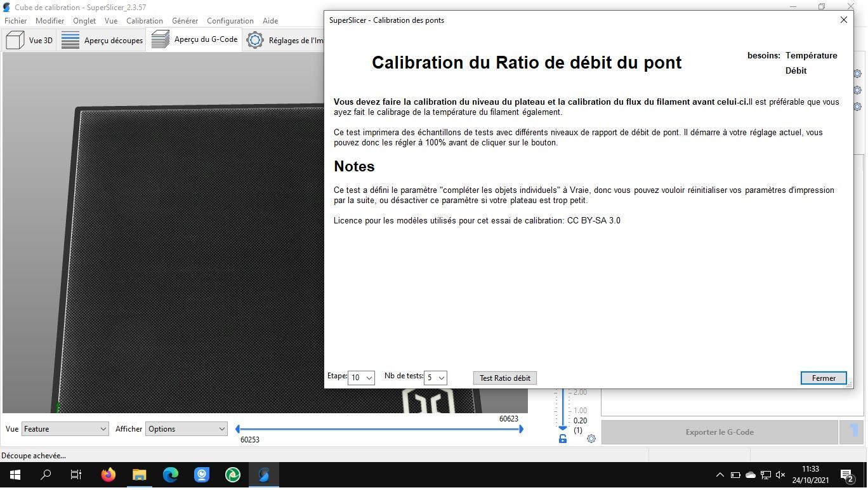Launch Microsoft Edge from taskbar
The width and height of the screenshot is (868, 490).
(x=171, y=475)
